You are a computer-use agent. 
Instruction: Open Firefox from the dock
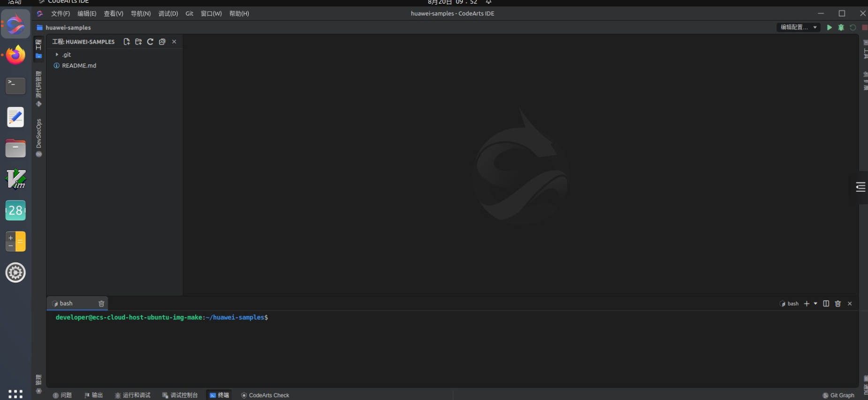[15, 55]
